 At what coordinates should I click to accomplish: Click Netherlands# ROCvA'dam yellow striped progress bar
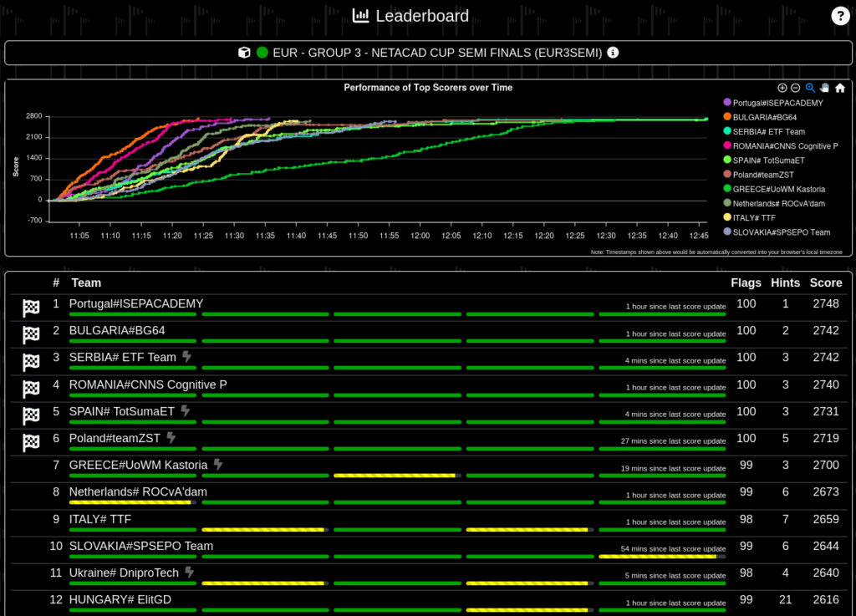130,502
